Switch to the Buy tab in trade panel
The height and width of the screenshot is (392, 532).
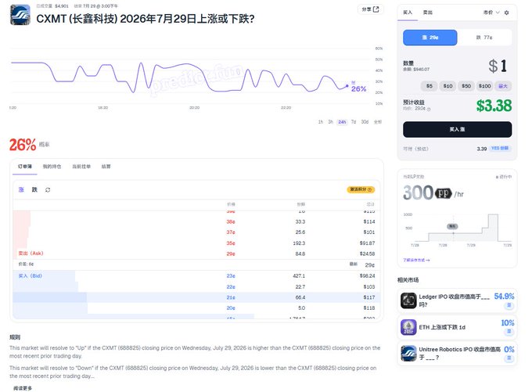pyautogui.click(x=408, y=13)
